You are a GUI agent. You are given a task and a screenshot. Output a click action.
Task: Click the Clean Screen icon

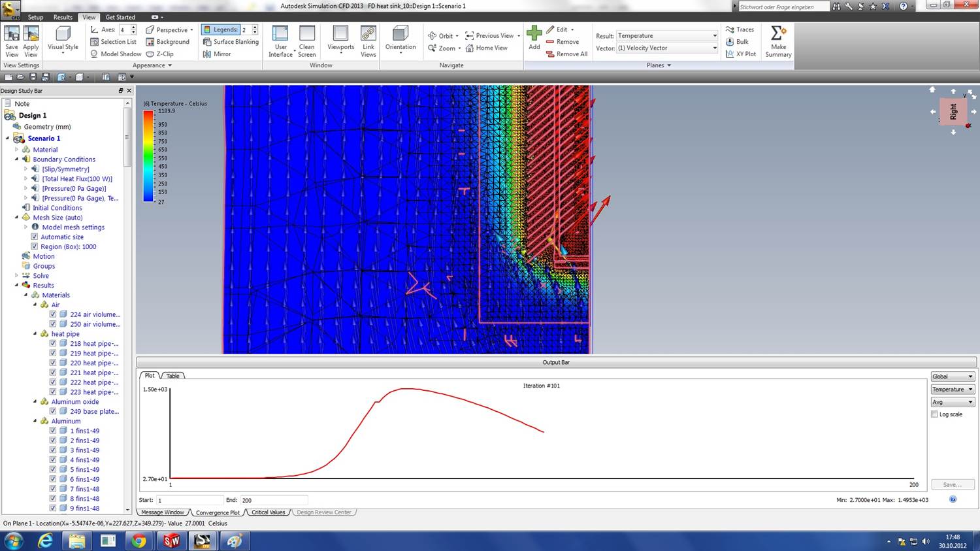click(307, 41)
